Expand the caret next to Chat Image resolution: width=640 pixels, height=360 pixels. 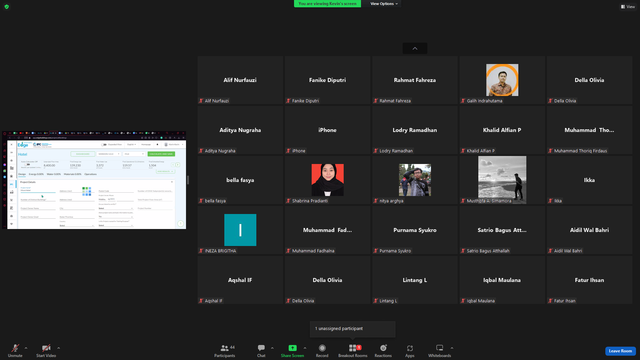[x=272, y=348]
